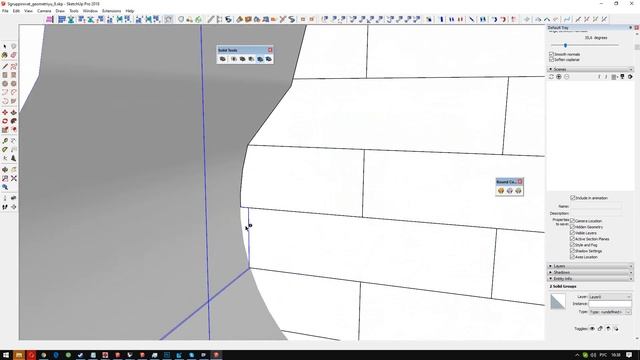Screen dimensions: 640x360
Task: Toggle Soften coplanar checkbox
Action: click(x=551, y=60)
